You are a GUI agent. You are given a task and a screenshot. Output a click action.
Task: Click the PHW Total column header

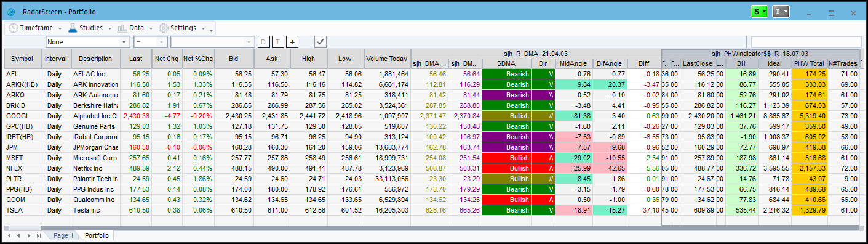pos(810,63)
